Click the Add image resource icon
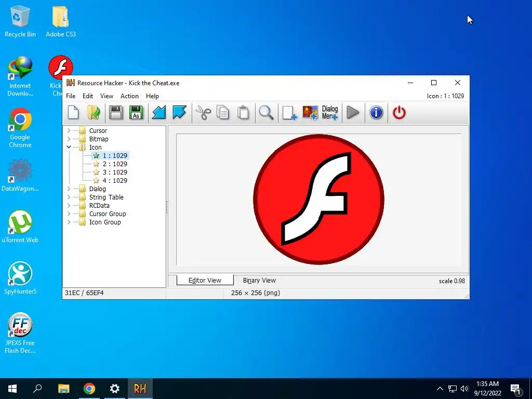 310,113
